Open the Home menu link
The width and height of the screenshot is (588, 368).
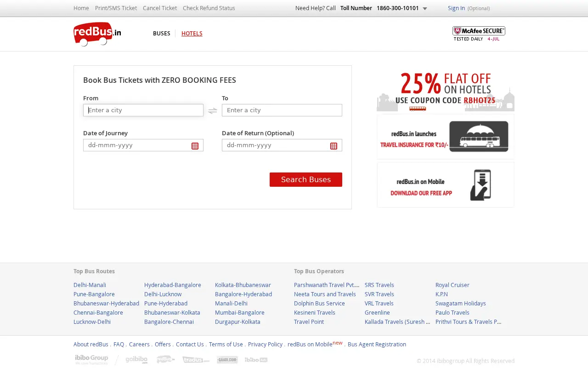[81, 8]
